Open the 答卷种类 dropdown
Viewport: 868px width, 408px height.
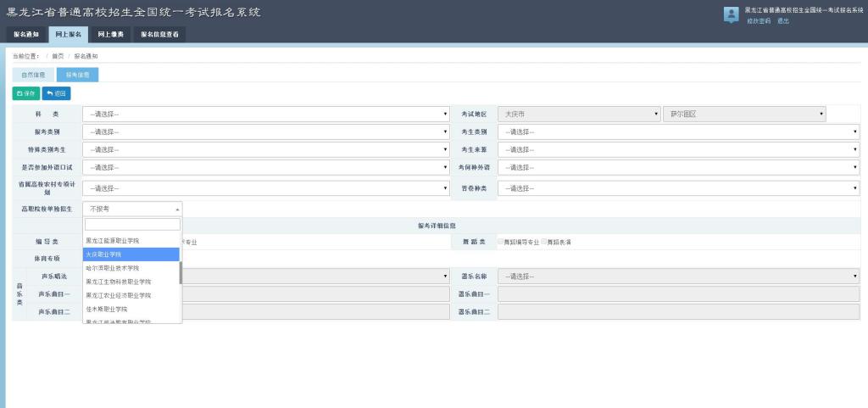point(678,187)
